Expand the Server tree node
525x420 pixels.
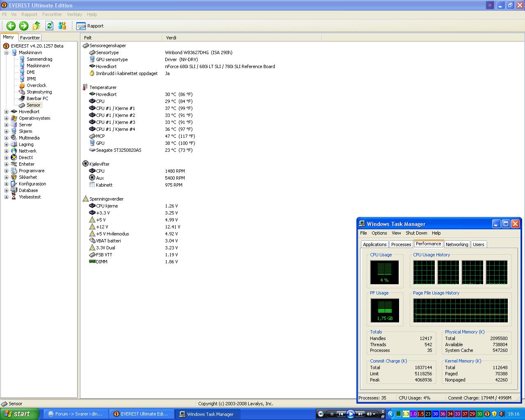pos(6,125)
